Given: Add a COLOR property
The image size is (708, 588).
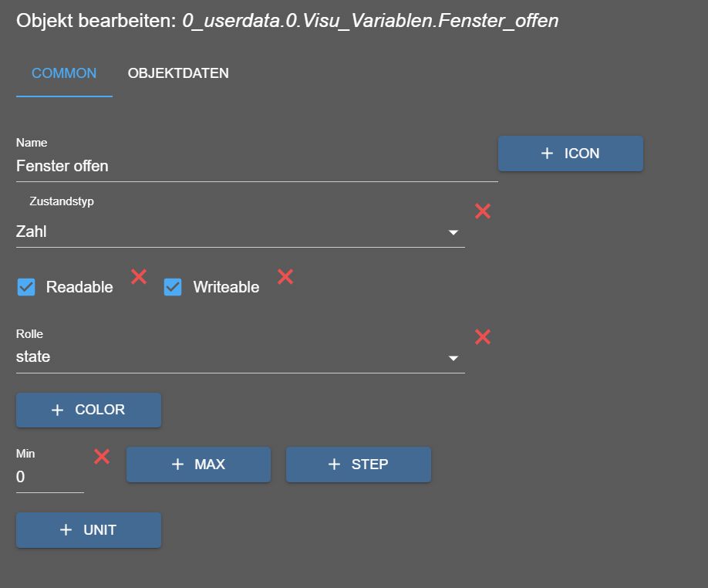Looking at the screenshot, I should 89,410.
